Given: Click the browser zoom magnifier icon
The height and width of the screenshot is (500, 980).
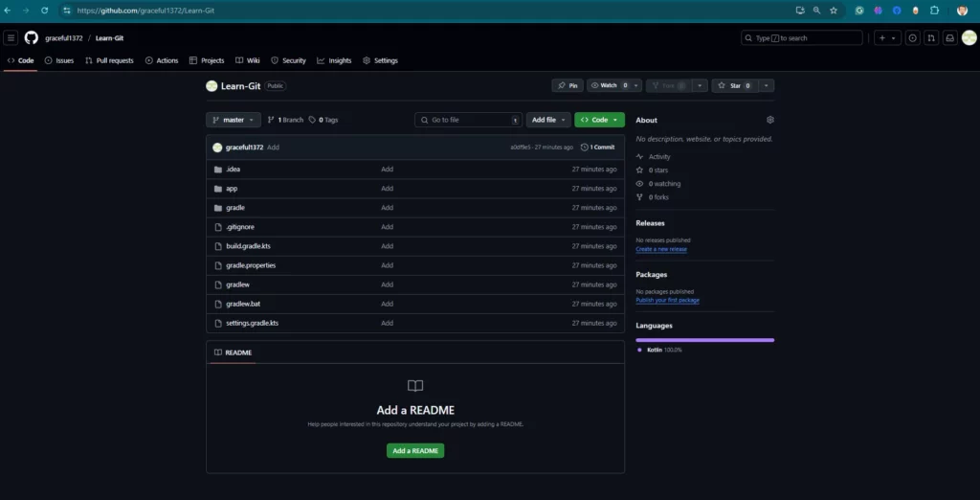Looking at the screenshot, I should click(817, 11).
